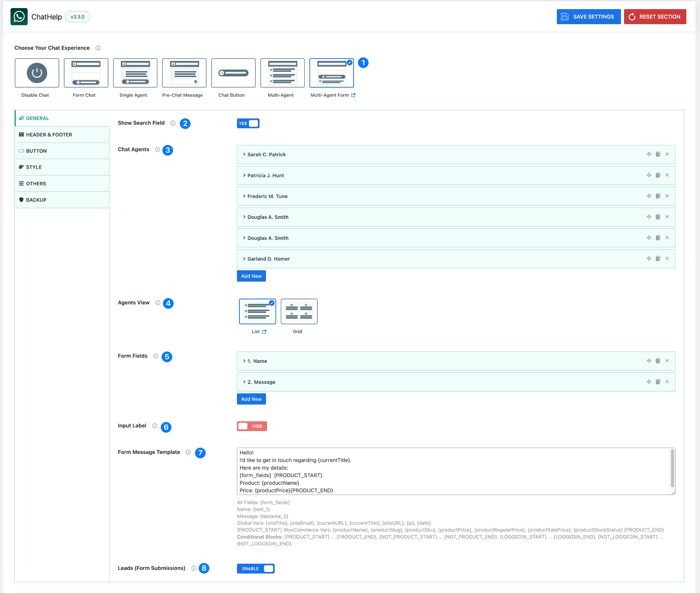Disable the Leads Form Submissions toggle
This screenshot has width=700, height=593.
pos(255,568)
